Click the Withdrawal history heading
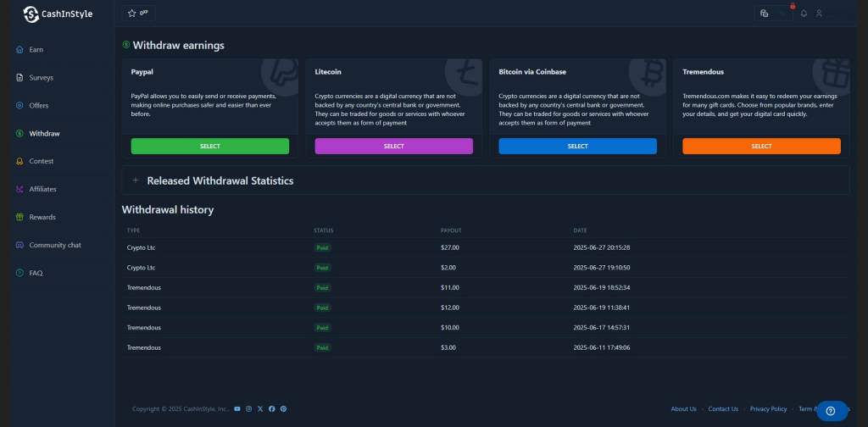Image resolution: width=868 pixels, height=427 pixels. tap(168, 209)
